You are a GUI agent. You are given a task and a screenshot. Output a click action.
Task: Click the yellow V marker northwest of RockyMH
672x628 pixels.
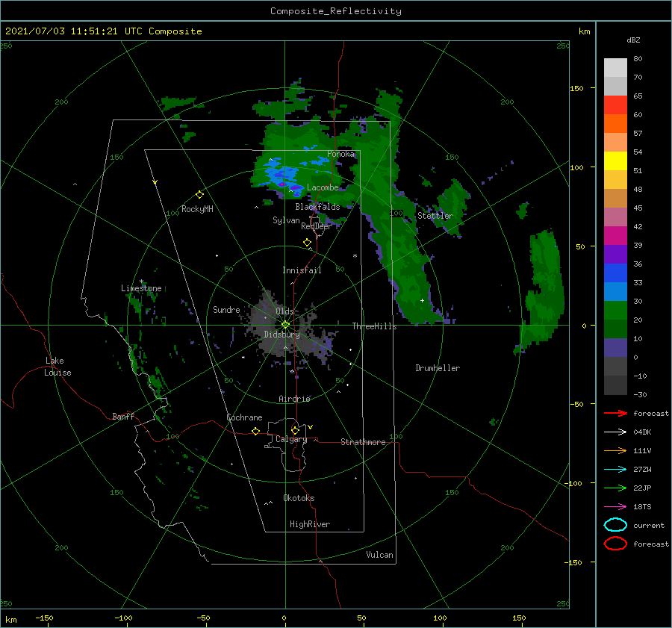[x=155, y=182]
